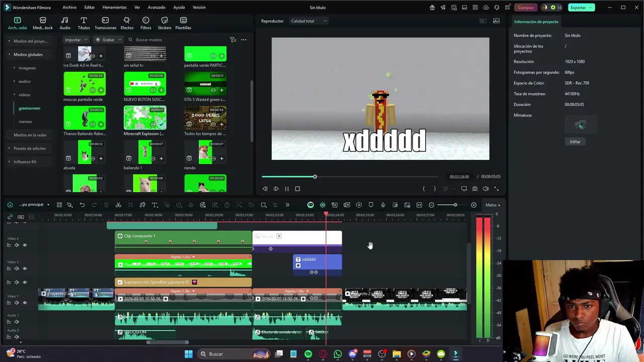Image resolution: width=644 pixels, height=362 pixels.
Task: Expand Medios del proyecto tree item
Action: (9, 41)
